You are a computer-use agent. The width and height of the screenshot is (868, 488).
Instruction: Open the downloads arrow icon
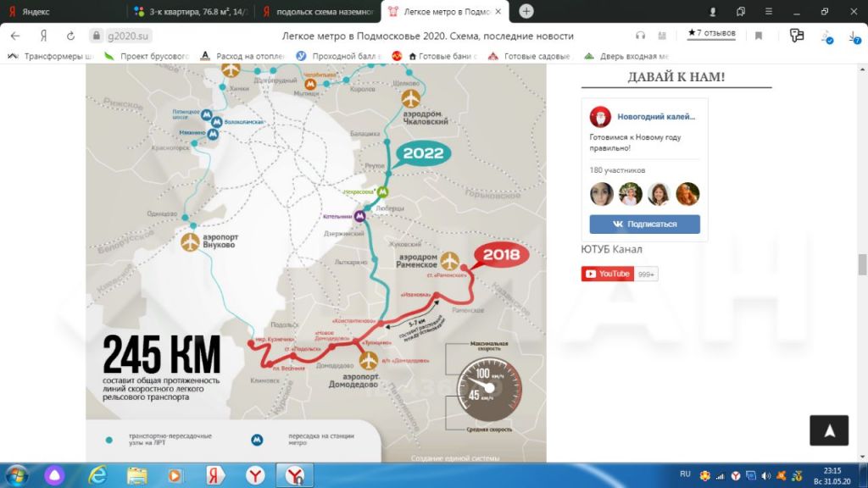[x=854, y=37]
